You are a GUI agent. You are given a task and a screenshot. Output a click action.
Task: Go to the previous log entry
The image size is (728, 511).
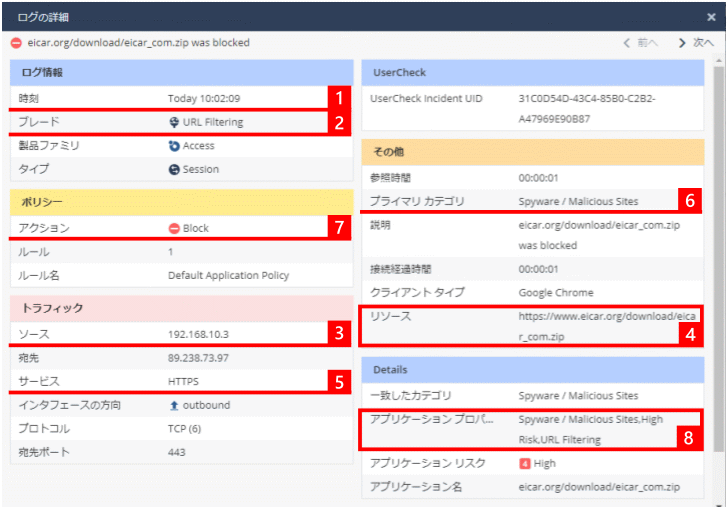(x=640, y=43)
